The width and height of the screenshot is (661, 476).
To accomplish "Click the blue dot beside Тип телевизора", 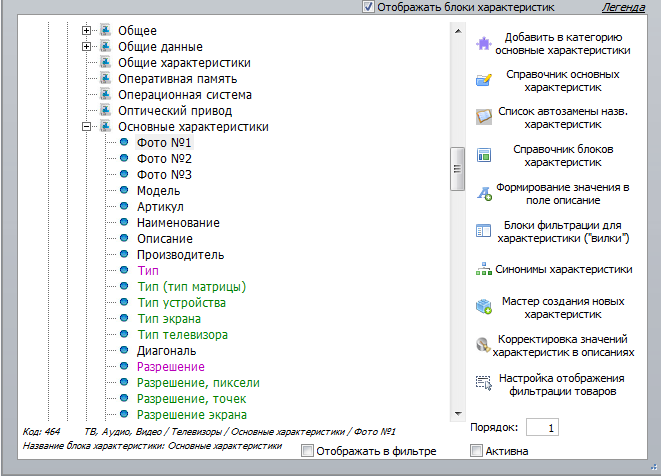I will coord(124,334).
